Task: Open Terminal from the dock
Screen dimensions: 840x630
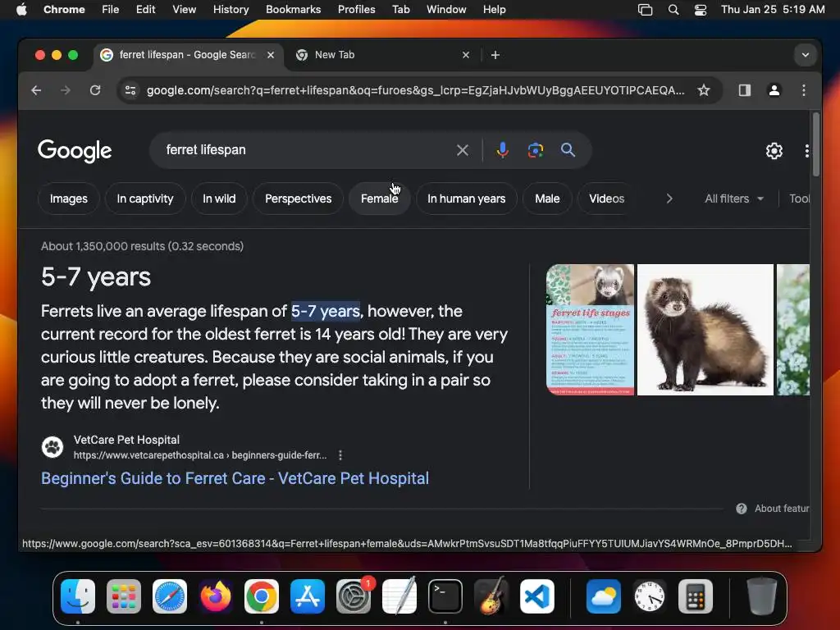Action: pos(445,596)
